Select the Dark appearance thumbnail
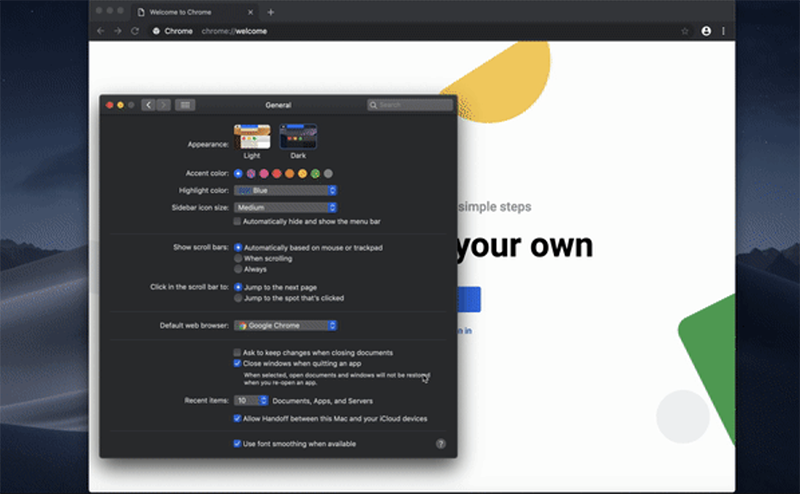Viewport: 800px width, 494px height. tap(298, 137)
